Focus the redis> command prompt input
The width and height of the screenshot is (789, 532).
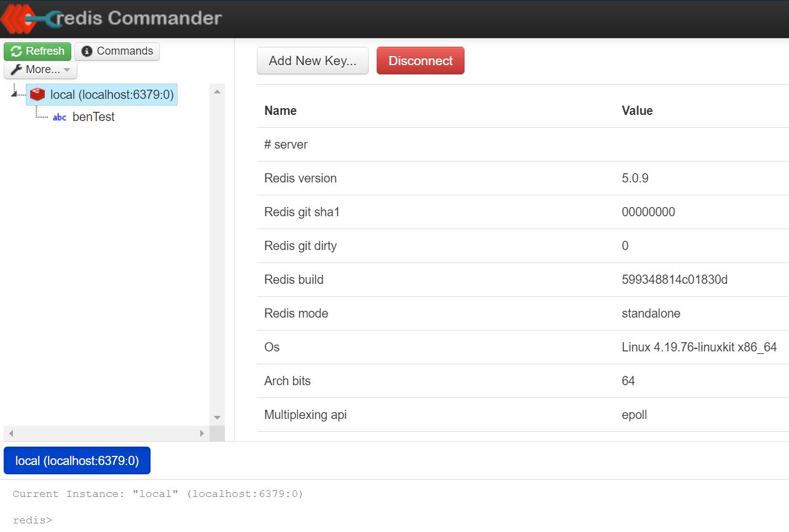click(246, 520)
